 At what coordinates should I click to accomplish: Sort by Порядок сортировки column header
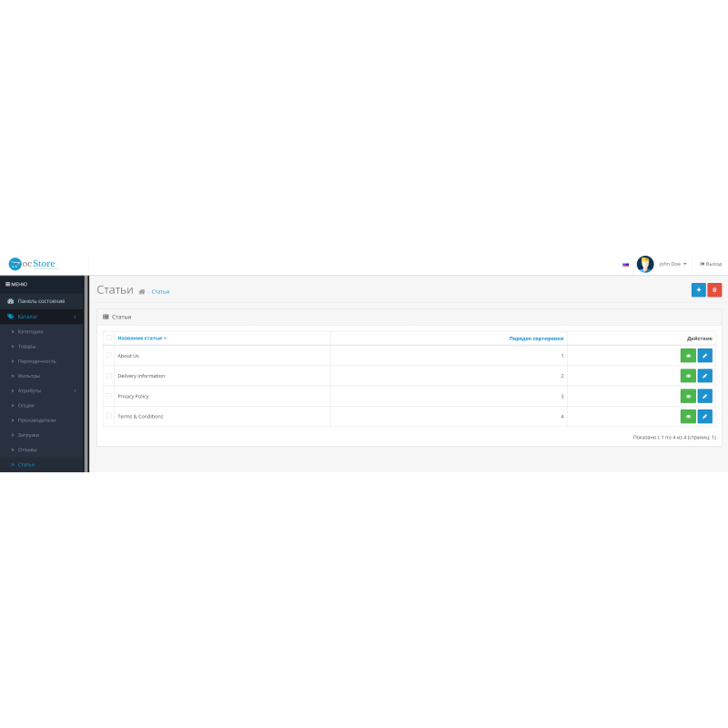click(536, 338)
